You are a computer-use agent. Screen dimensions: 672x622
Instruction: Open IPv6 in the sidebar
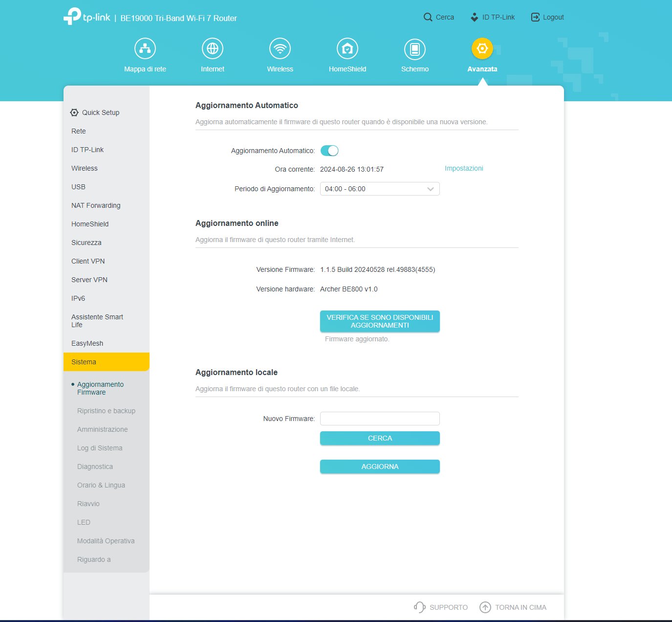78,298
